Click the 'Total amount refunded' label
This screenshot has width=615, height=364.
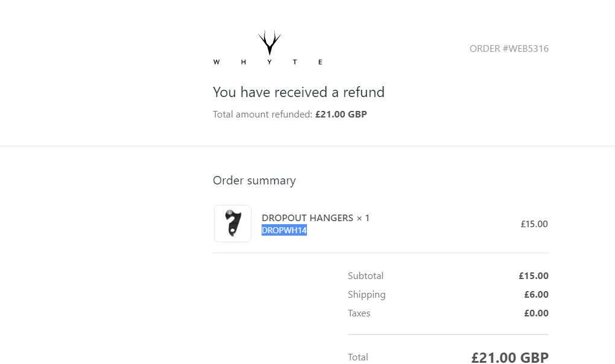[x=263, y=115]
